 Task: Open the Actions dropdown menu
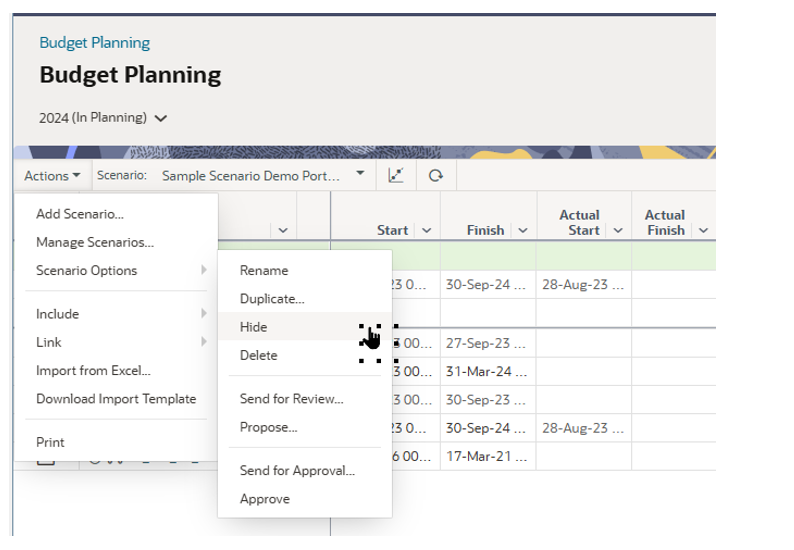pos(52,175)
